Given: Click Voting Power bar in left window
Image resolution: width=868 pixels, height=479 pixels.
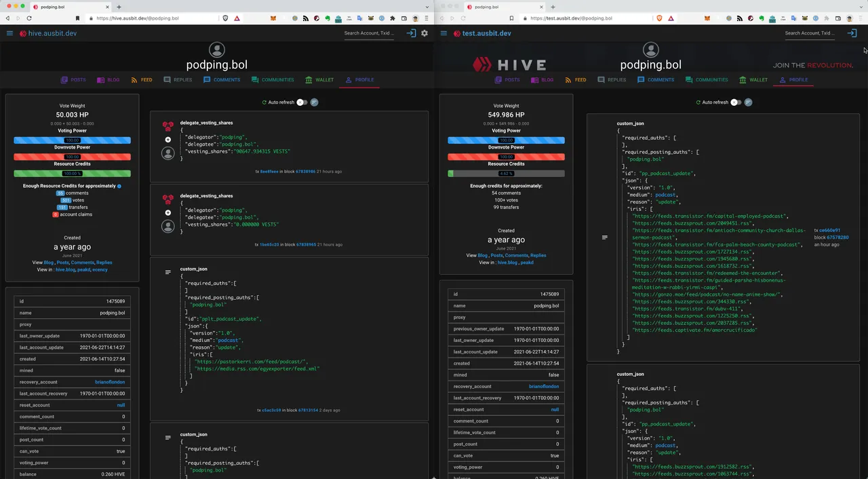Looking at the screenshot, I should (72, 140).
